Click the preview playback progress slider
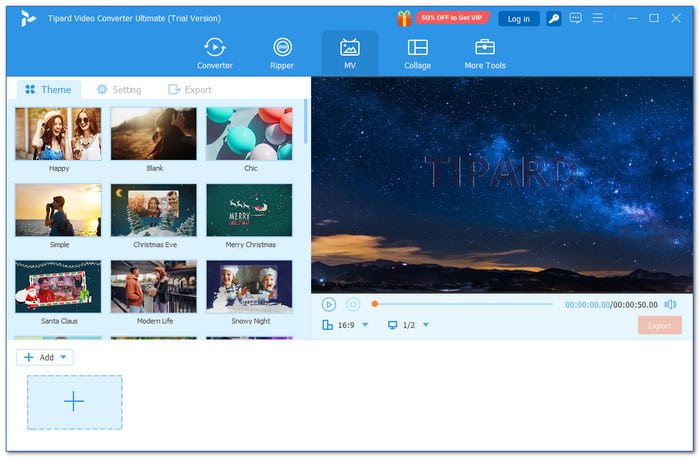This screenshot has width=700, height=458. (x=462, y=304)
